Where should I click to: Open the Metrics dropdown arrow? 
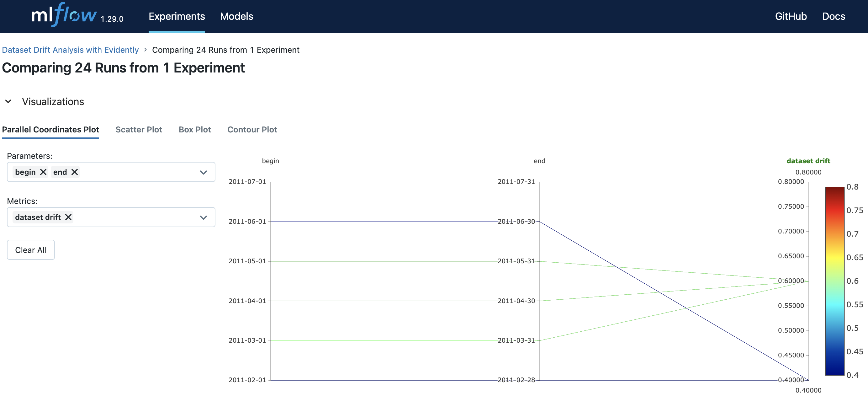(203, 217)
